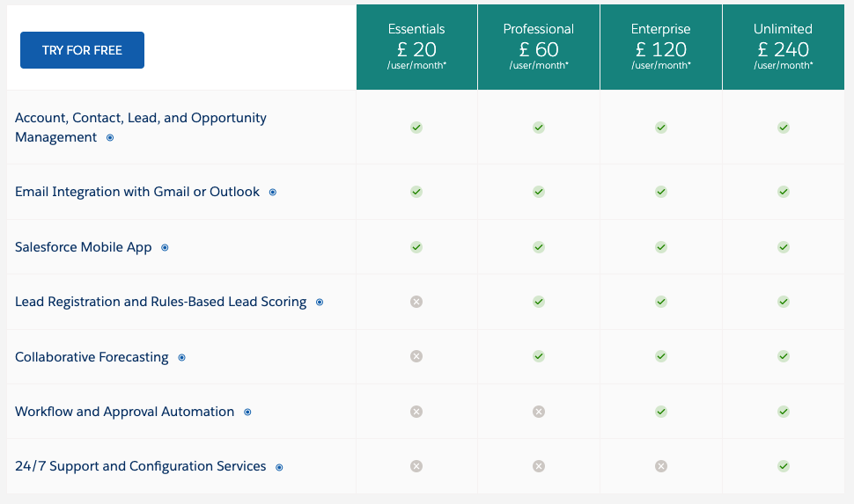Viewport: 854px width, 504px height.
Task: Click Unlimited checkmark for 24/7 Support row
Action: (784, 466)
